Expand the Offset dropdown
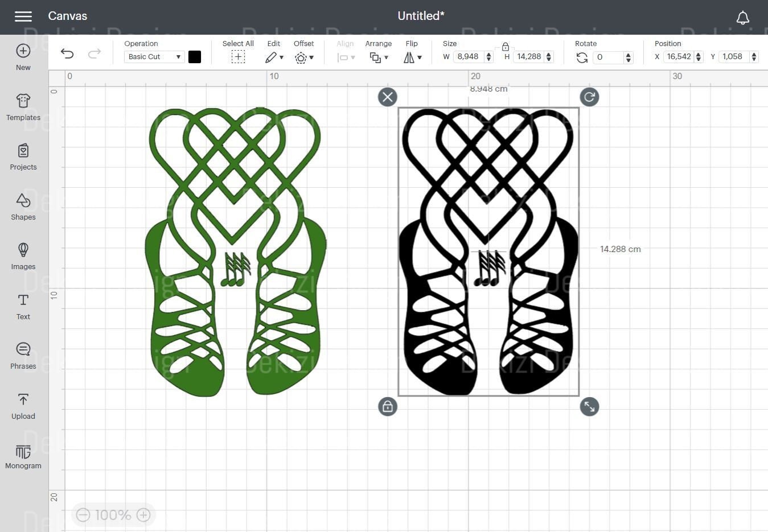 [304, 57]
